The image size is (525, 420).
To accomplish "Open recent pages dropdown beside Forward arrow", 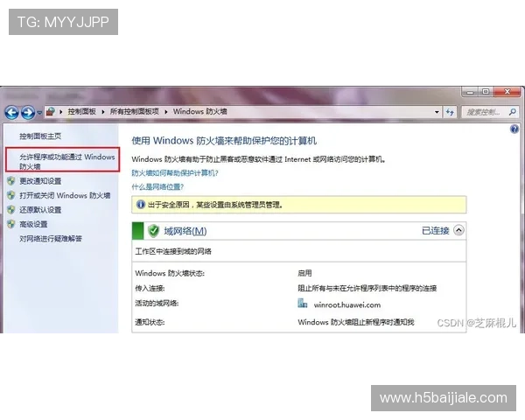I will click(39, 113).
